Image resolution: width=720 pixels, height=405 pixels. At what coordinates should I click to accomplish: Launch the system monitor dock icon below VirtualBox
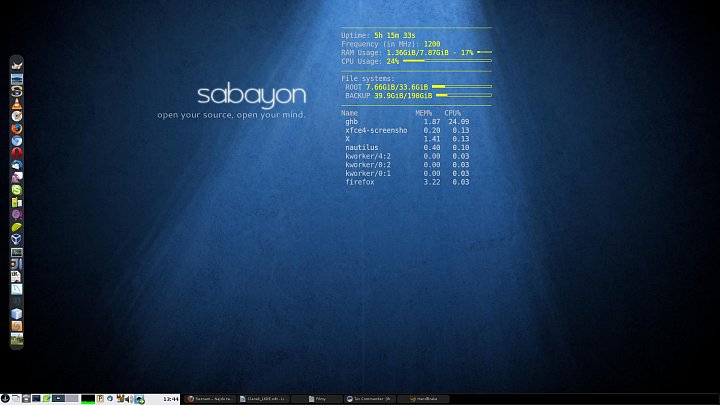tap(17, 252)
